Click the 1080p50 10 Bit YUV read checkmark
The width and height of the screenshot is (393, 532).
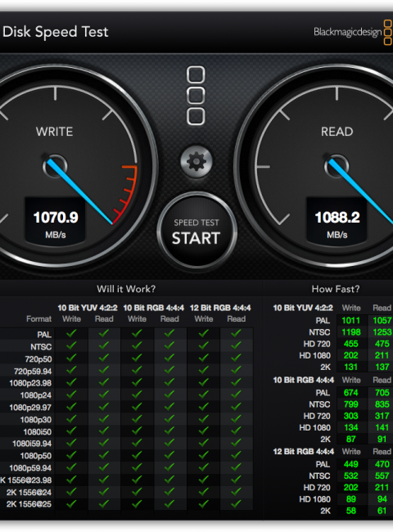tap(104, 455)
